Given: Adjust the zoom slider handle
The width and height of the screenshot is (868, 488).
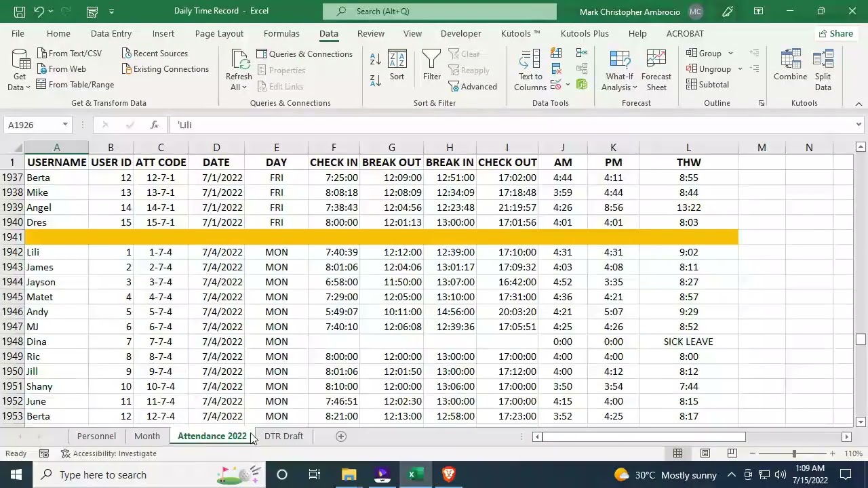Looking at the screenshot, I should pos(794,453).
